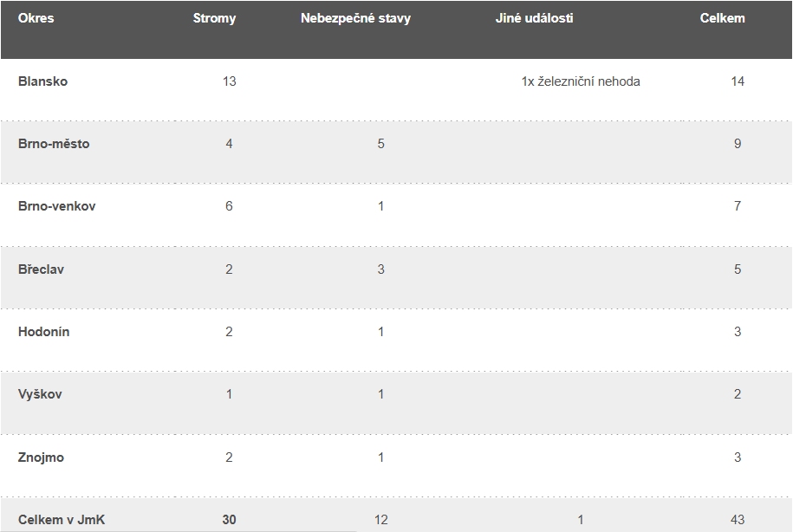Click Brno-město's Nebezpečné stavy value 5
Viewport: 793px width, 532px height.
coord(380,144)
